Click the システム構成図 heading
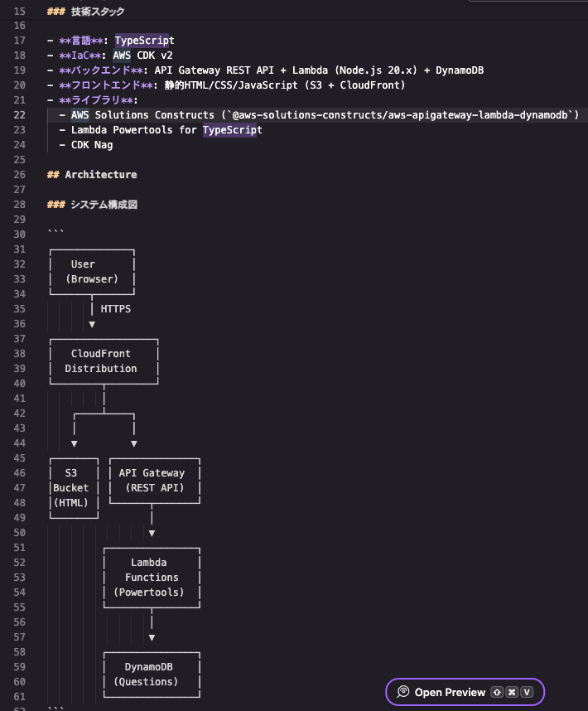 click(104, 205)
